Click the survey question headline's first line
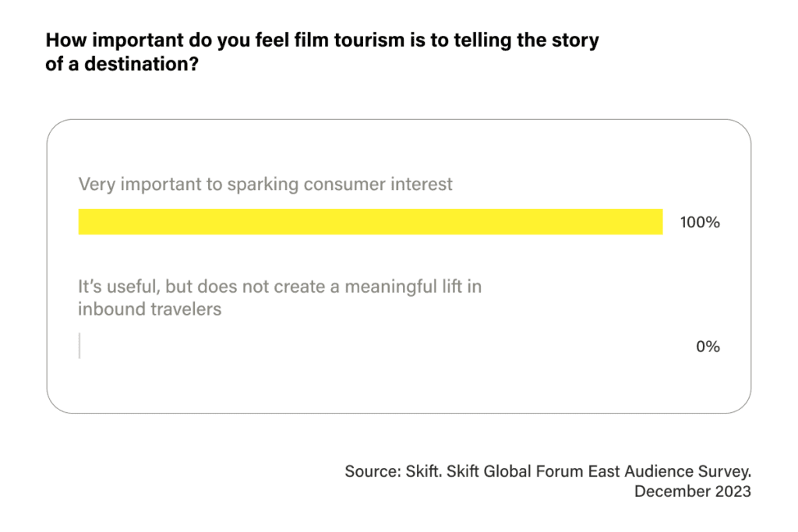 click(x=322, y=41)
